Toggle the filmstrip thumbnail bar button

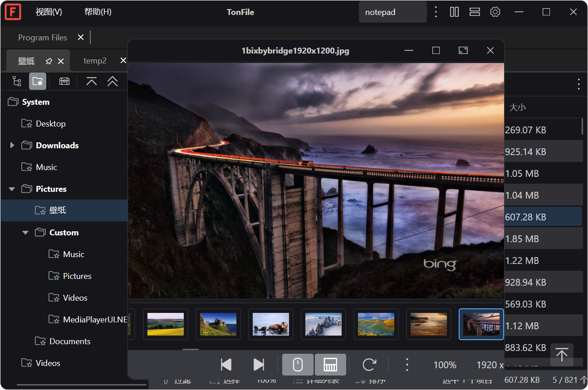tap(330, 365)
